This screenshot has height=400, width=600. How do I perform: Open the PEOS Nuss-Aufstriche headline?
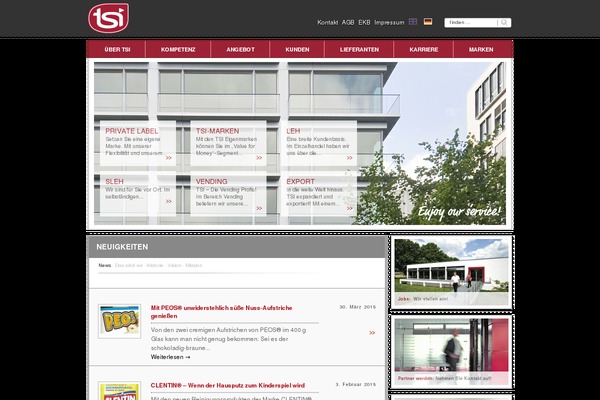pyautogui.click(x=221, y=312)
